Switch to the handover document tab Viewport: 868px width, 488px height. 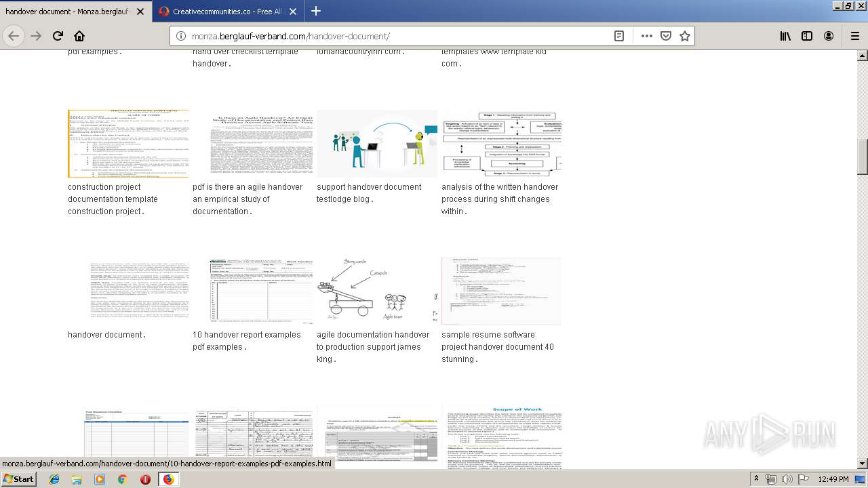(x=75, y=12)
